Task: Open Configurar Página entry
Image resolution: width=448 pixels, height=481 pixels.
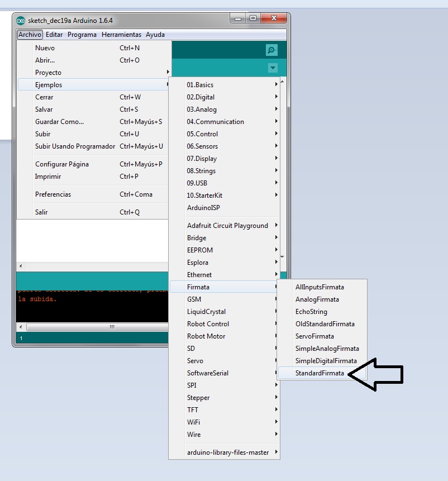Action: pos(93,164)
